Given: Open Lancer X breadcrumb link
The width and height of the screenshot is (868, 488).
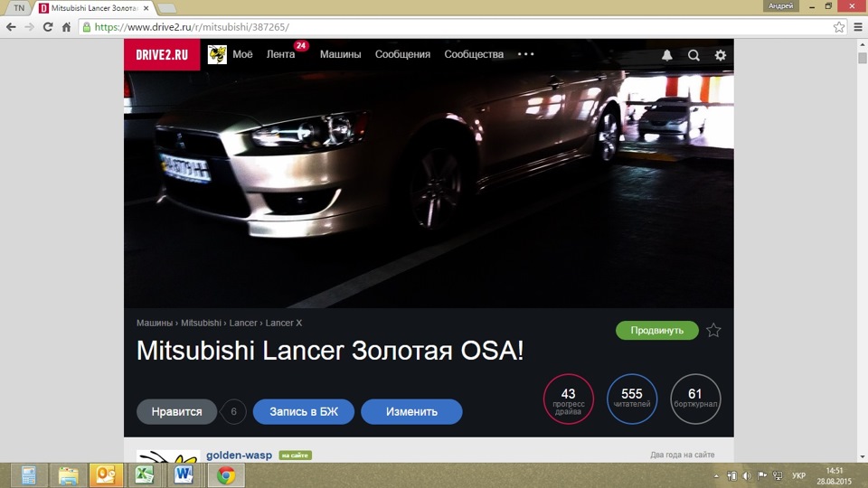Looking at the screenshot, I should [283, 324].
